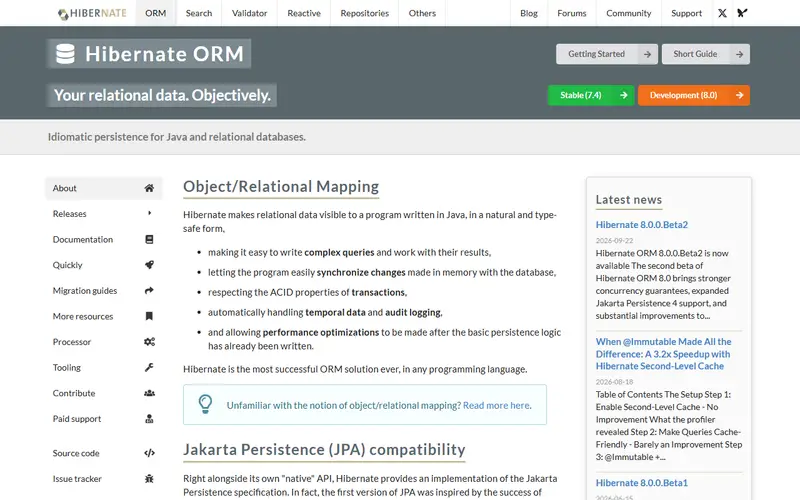Image resolution: width=800 pixels, height=500 pixels.
Task: Open the '@Immutable Made All the Difference' article
Action: tap(663, 354)
